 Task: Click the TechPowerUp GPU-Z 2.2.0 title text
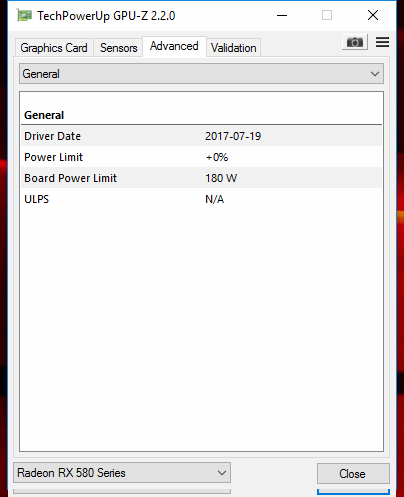click(x=106, y=16)
